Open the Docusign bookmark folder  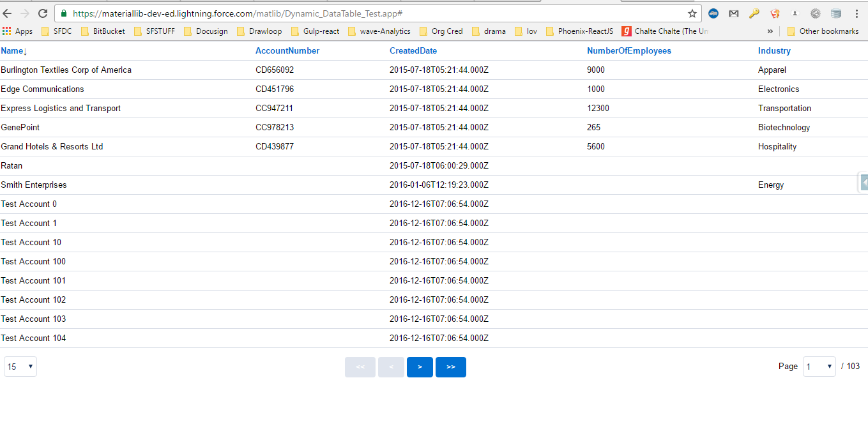tap(205, 31)
